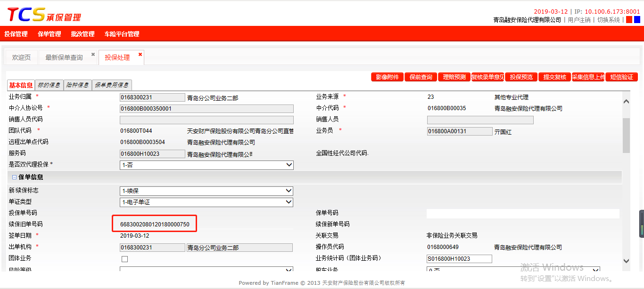Click the form's vertical scrollbar thumb
Screen dimensions: 644x289
click(626, 136)
